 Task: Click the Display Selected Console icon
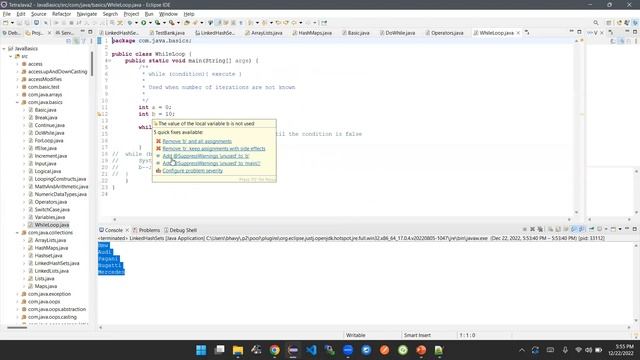[600, 229]
